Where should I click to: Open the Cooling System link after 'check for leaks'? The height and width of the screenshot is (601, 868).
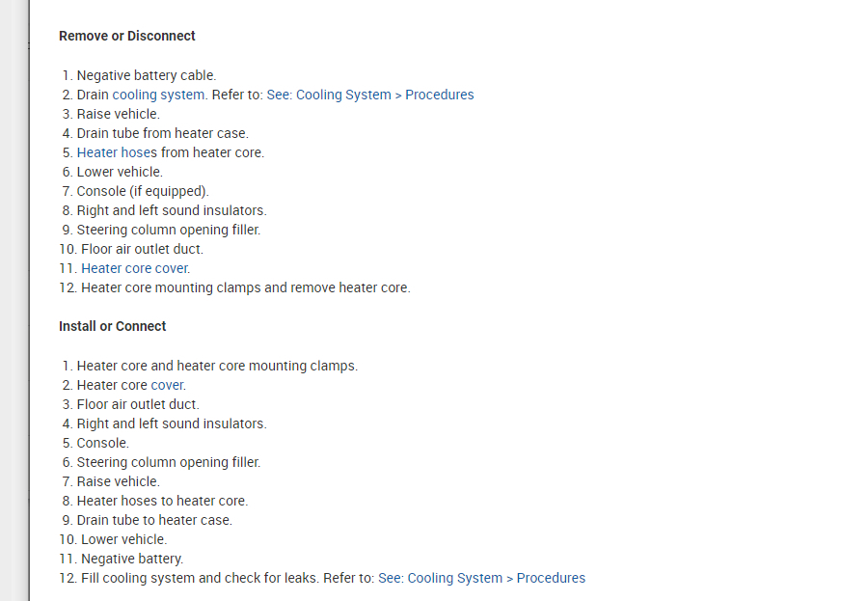[x=481, y=578]
